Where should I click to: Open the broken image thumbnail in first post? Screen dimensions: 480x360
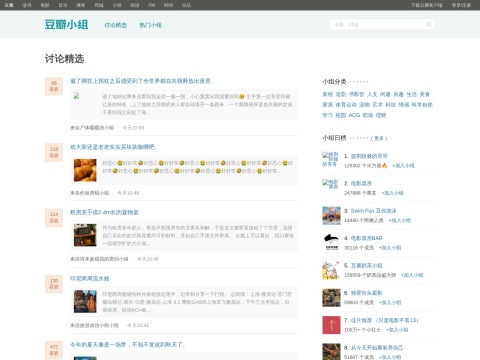(x=76, y=96)
